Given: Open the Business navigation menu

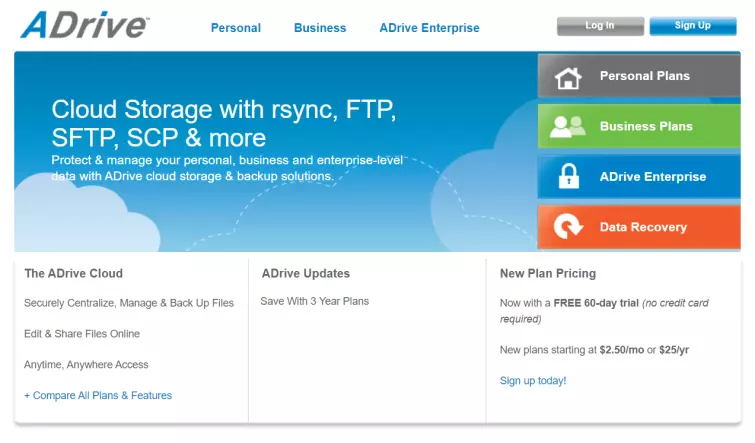Looking at the screenshot, I should [x=320, y=28].
